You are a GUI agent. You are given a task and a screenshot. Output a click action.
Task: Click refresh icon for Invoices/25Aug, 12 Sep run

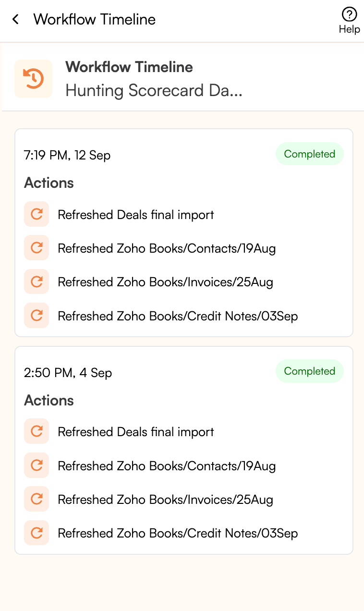point(36,281)
